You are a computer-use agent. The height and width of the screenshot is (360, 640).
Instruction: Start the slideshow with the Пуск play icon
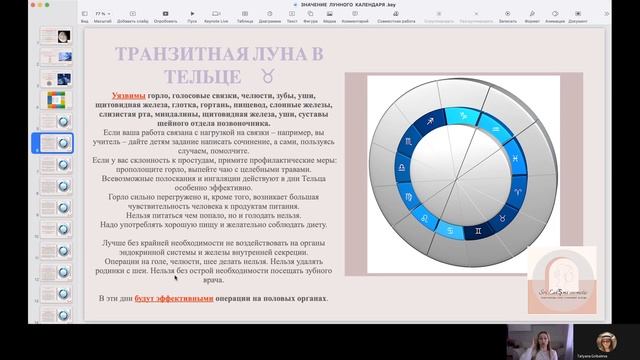click(192, 14)
